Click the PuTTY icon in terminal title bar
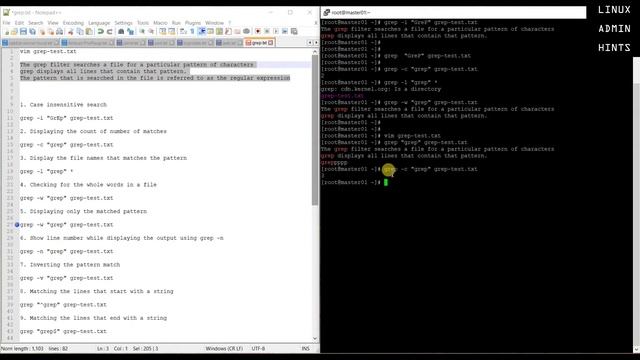 point(327,13)
